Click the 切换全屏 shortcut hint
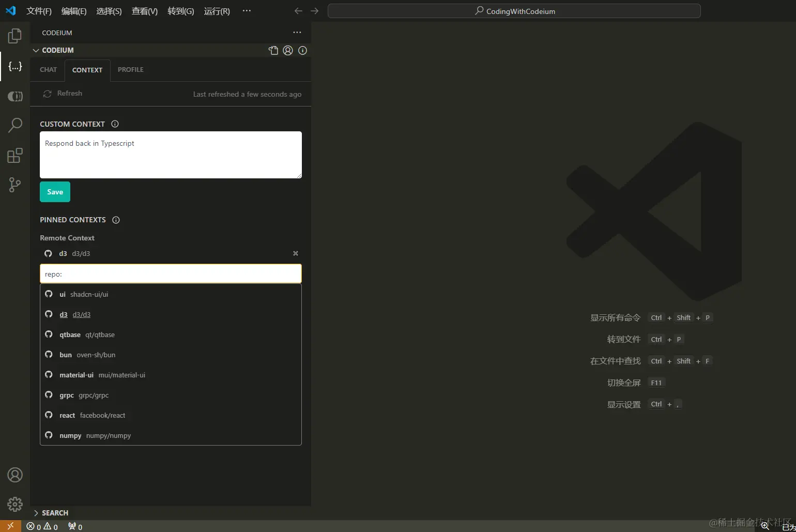Screen dimensions: 796x532 (x=636, y=383)
